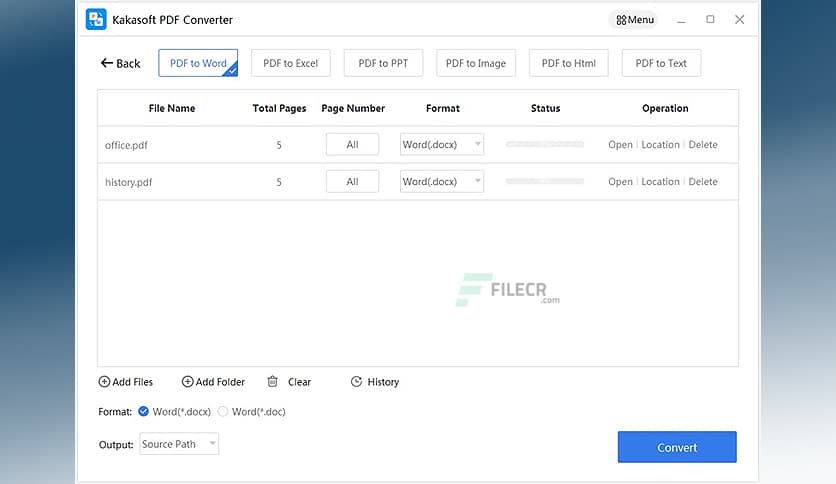Viewport: 836px width, 484px height.
Task: Click the Add Files label
Action: tap(133, 382)
